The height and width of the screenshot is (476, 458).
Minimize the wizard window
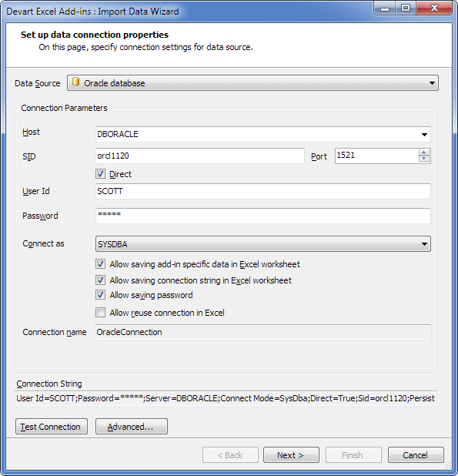tap(385, 8)
